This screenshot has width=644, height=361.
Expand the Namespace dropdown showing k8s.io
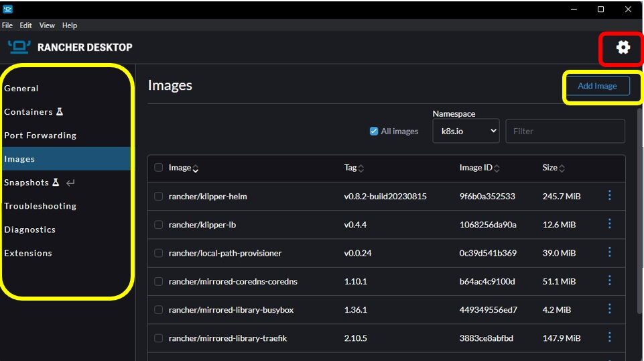pyautogui.click(x=466, y=132)
